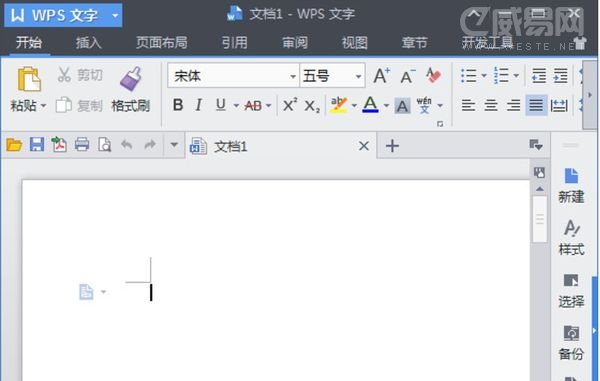Apply blue font color A

point(370,104)
